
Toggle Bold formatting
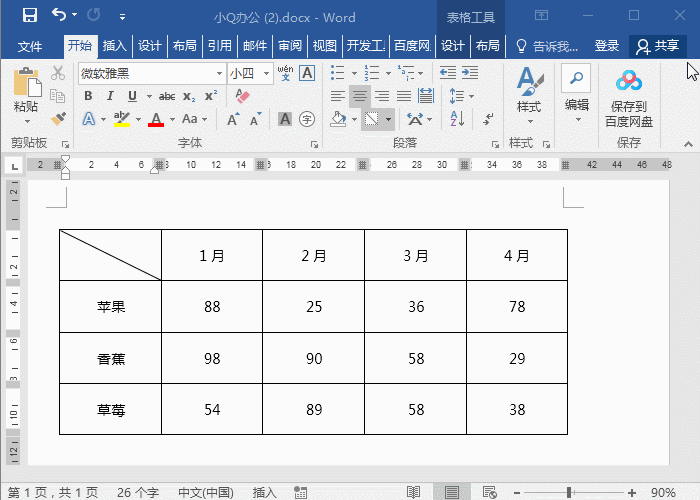pos(88,96)
